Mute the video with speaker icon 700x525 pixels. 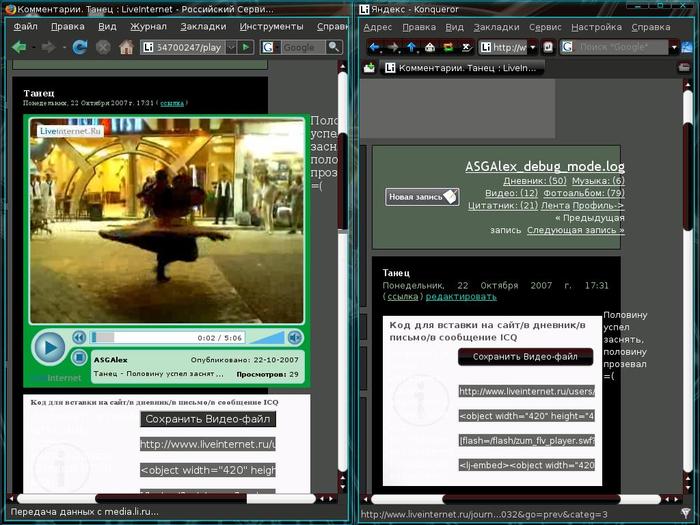295,338
